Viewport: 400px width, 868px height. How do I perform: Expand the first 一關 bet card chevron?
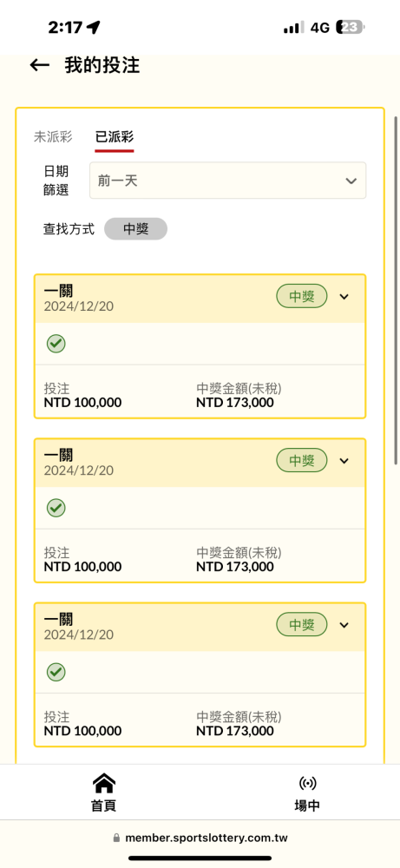[344, 297]
